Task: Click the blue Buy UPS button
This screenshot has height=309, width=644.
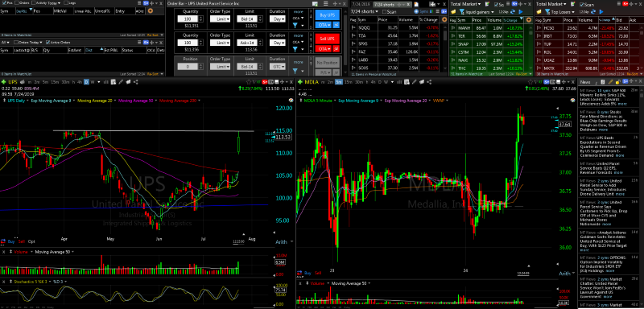Action: [328, 15]
